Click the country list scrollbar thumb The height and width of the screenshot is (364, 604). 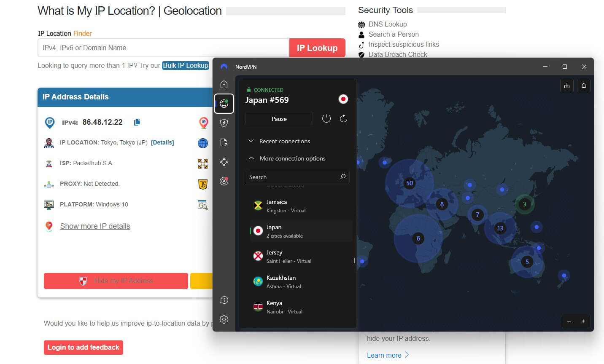tap(354, 260)
